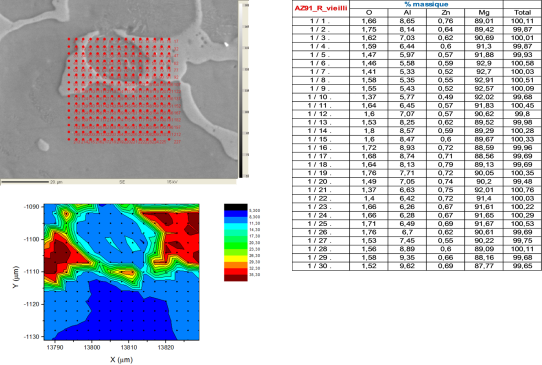Viewport: 542px width, 365px height.
Task: Select the black legend swatch at top
Action: tap(235, 207)
